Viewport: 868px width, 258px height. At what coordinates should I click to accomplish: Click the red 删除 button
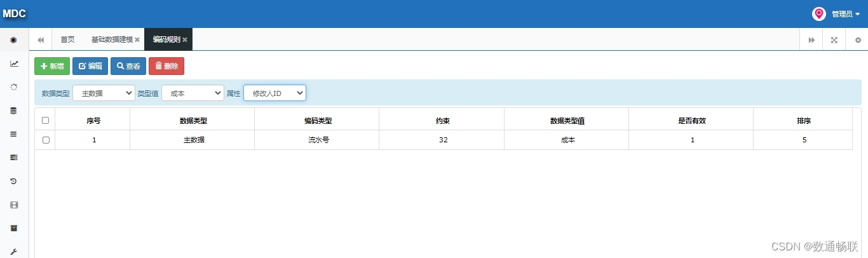166,66
